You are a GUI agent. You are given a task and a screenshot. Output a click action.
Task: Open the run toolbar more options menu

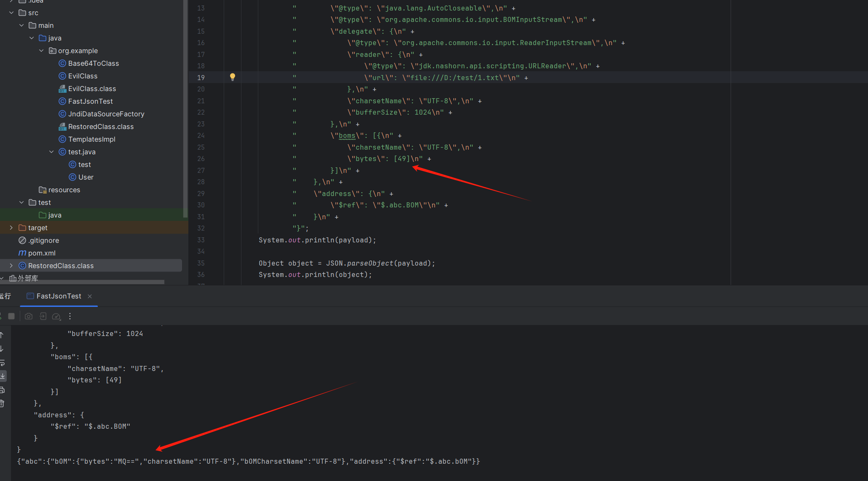[x=70, y=316]
